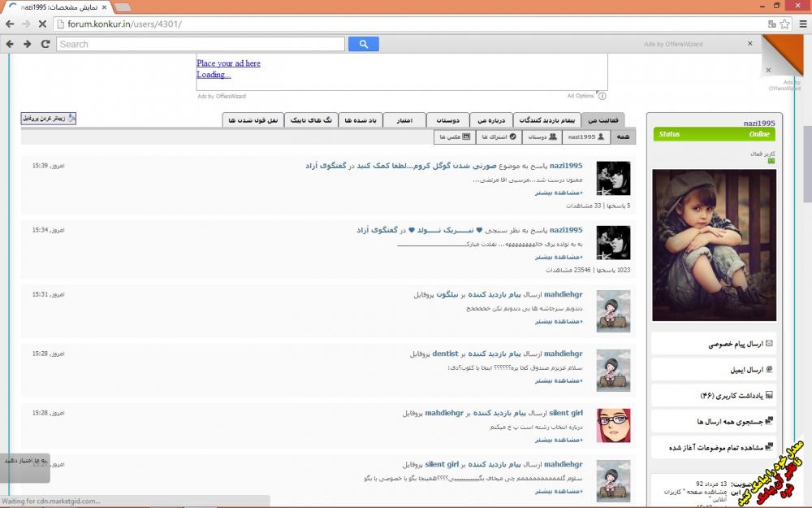Click the 'Loading...' ad link
This screenshot has width=812, height=508.
214,75
